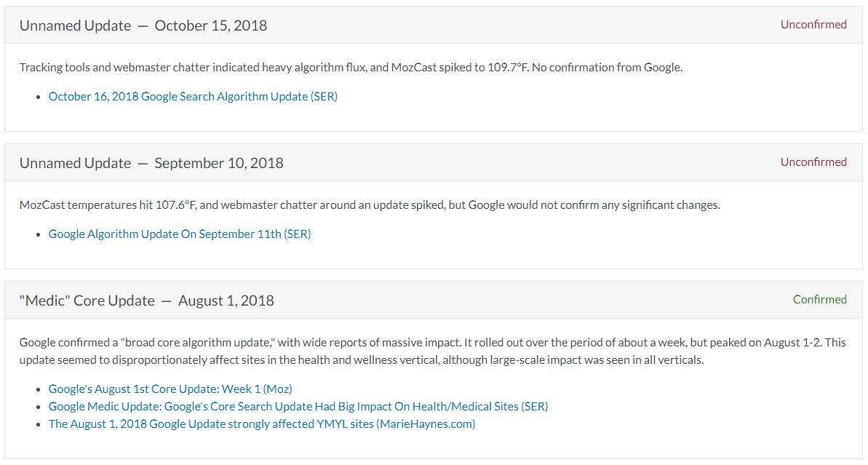Open MarieHaynes.com YMYL sites article link
The width and height of the screenshot is (868, 465).
(x=262, y=424)
